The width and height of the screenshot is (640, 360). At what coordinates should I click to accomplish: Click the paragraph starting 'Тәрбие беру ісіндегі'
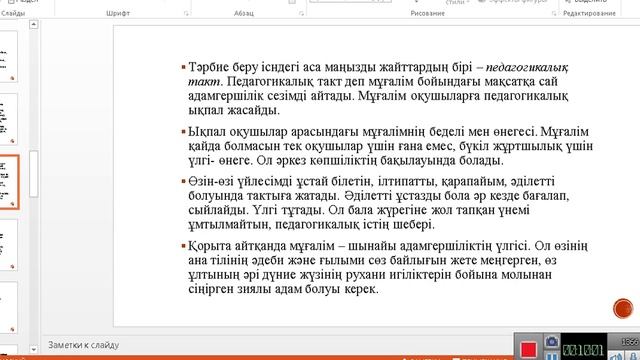click(378, 89)
